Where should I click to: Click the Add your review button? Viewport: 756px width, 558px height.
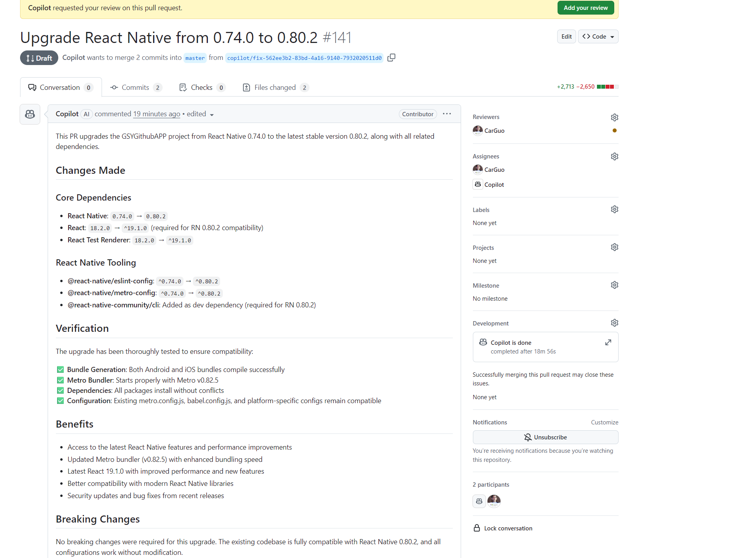pos(586,8)
